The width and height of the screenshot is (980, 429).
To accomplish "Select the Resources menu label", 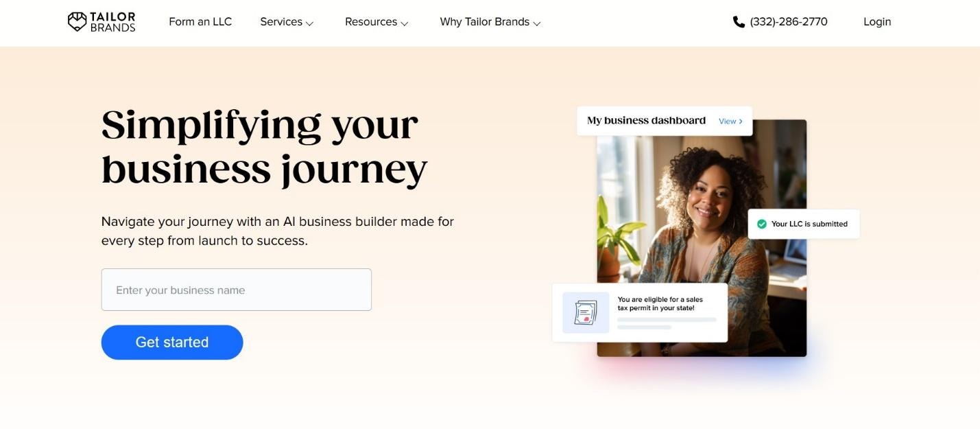I will point(371,22).
